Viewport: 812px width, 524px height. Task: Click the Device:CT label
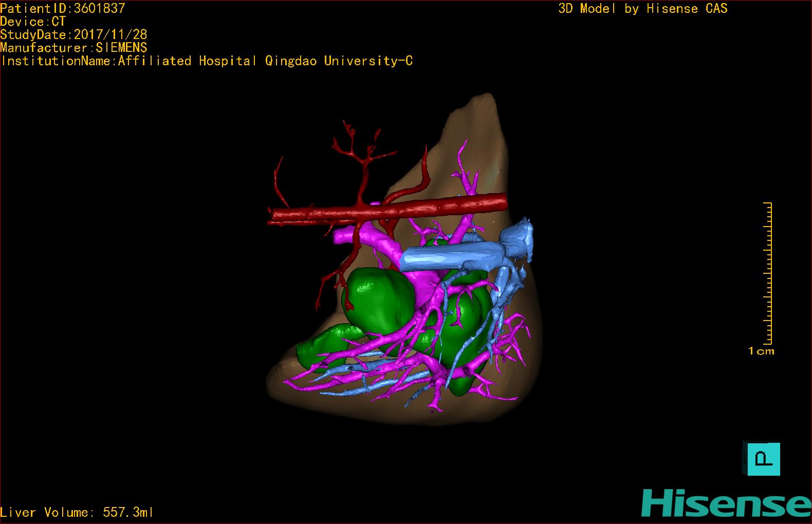tap(33, 22)
